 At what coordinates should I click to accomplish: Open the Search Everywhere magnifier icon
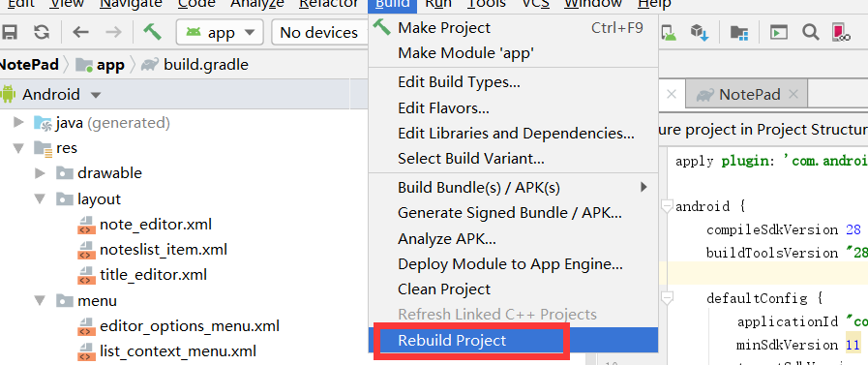pos(811,32)
